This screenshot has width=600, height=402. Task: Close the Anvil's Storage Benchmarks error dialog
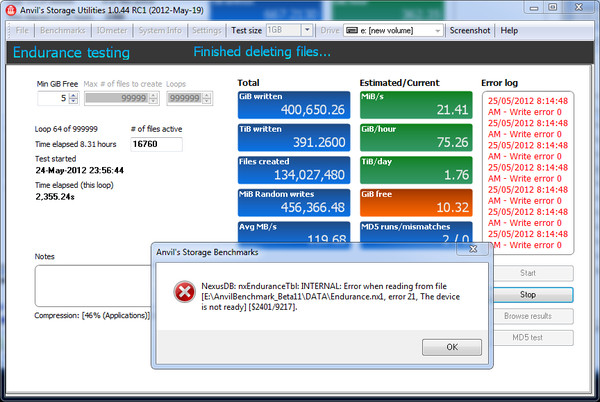click(x=473, y=249)
